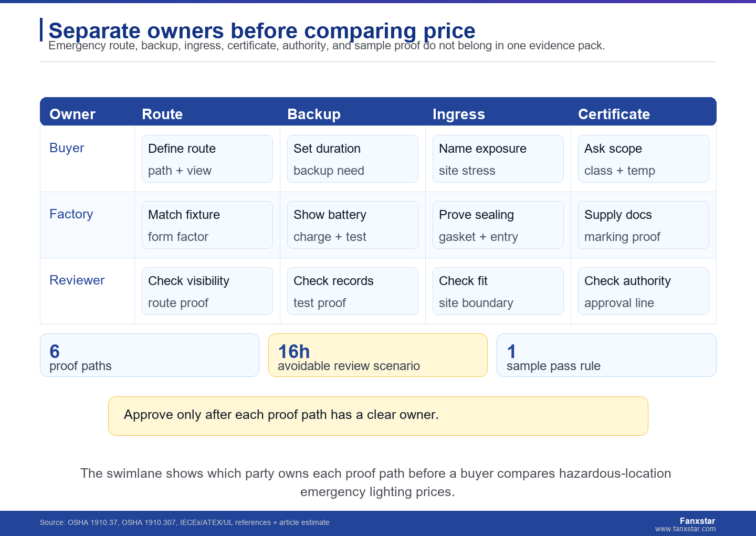Click the 'Check fit' card

click(498, 291)
